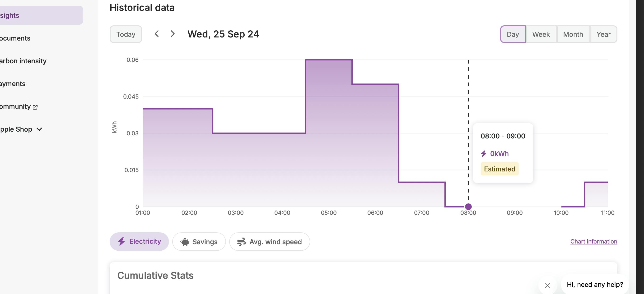Screen dimensions: 644x294
Task: Open Carbon intensity in the sidebar
Action: pyautogui.click(x=23, y=61)
